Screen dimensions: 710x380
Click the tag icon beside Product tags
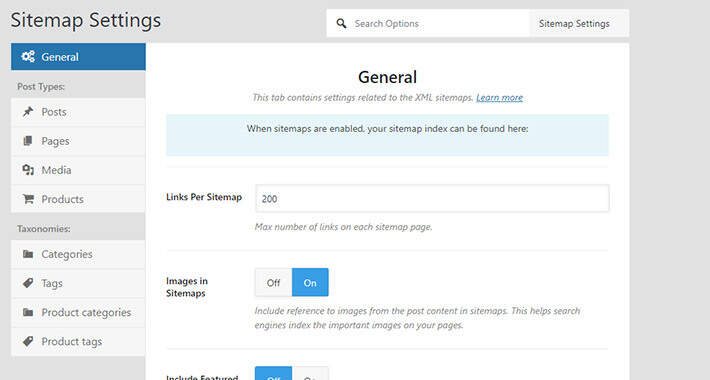coord(28,341)
